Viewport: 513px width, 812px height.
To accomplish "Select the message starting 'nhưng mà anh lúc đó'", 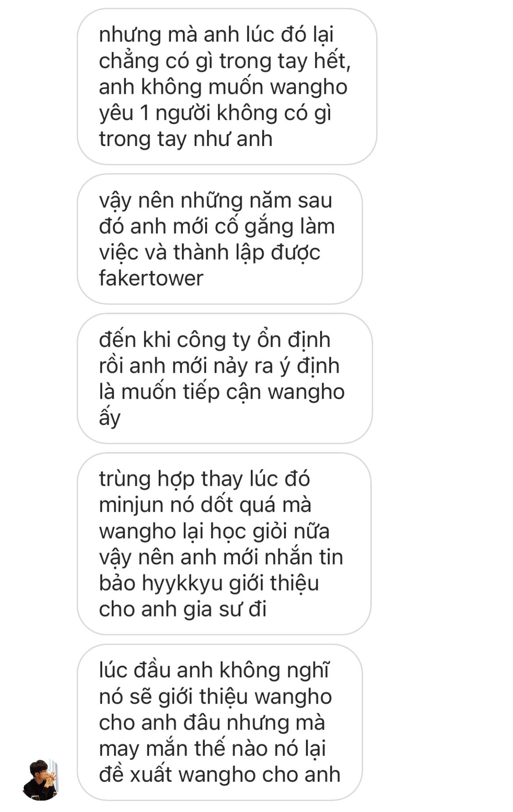I will (227, 87).
